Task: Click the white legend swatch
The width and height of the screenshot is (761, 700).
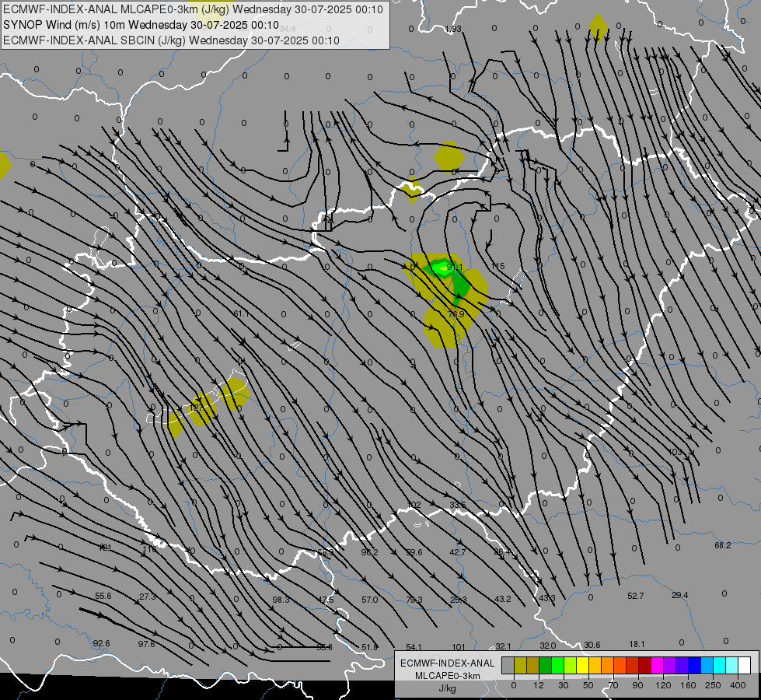Action: (745, 665)
